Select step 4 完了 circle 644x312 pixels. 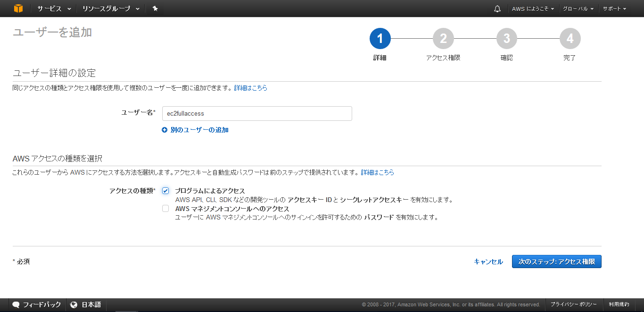(570, 38)
